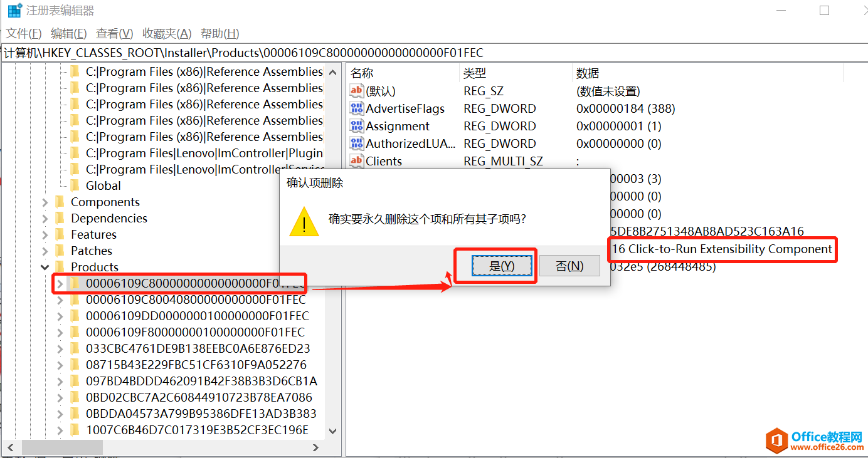Click the Dependencies folder icon
The width and height of the screenshot is (868, 458).
(60, 218)
